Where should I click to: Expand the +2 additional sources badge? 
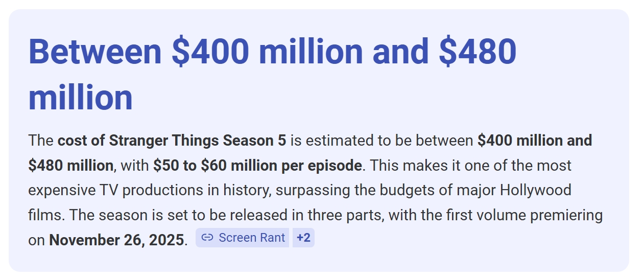coord(303,238)
